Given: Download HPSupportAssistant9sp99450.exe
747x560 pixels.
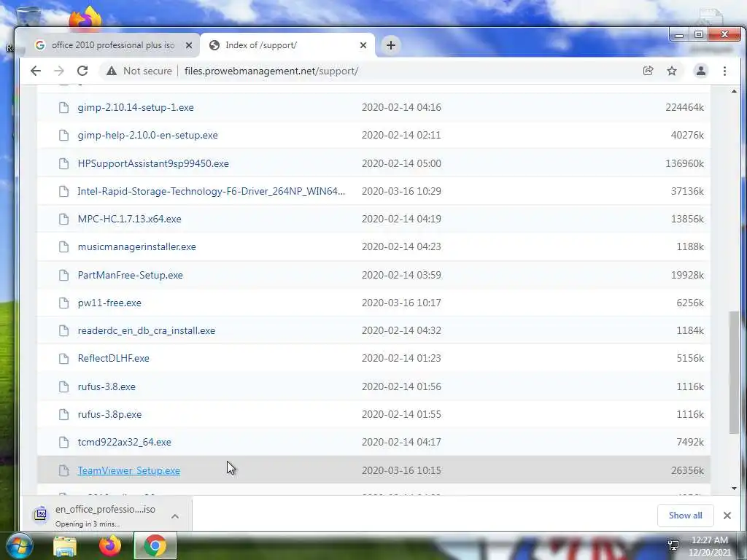Looking at the screenshot, I should [x=153, y=164].
